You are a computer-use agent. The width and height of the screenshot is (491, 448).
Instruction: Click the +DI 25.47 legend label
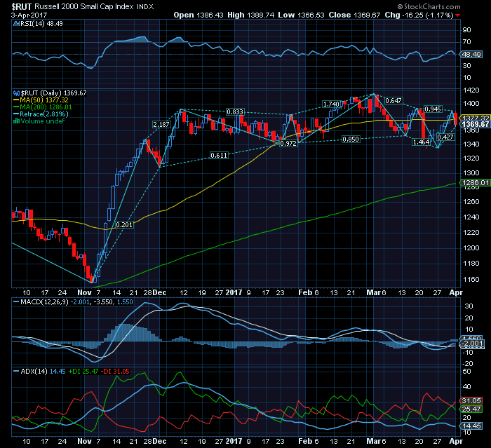pyautogui.click(x=83, y=372)
